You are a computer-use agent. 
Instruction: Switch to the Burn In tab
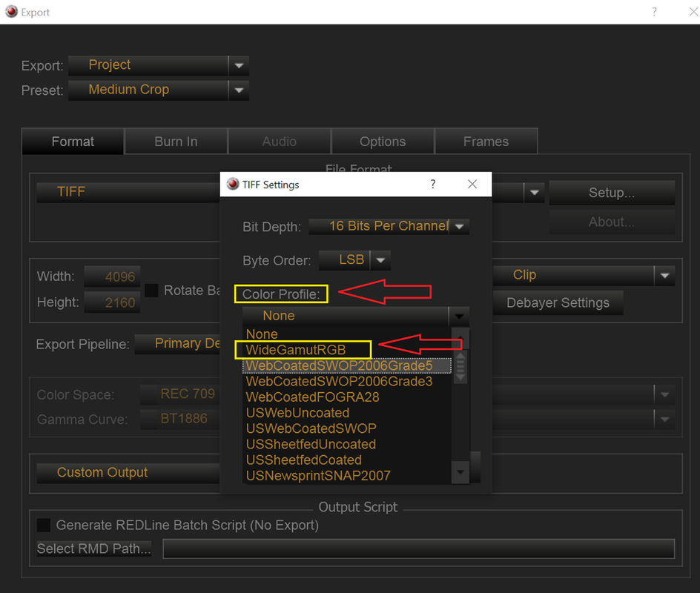pos(176,142)
